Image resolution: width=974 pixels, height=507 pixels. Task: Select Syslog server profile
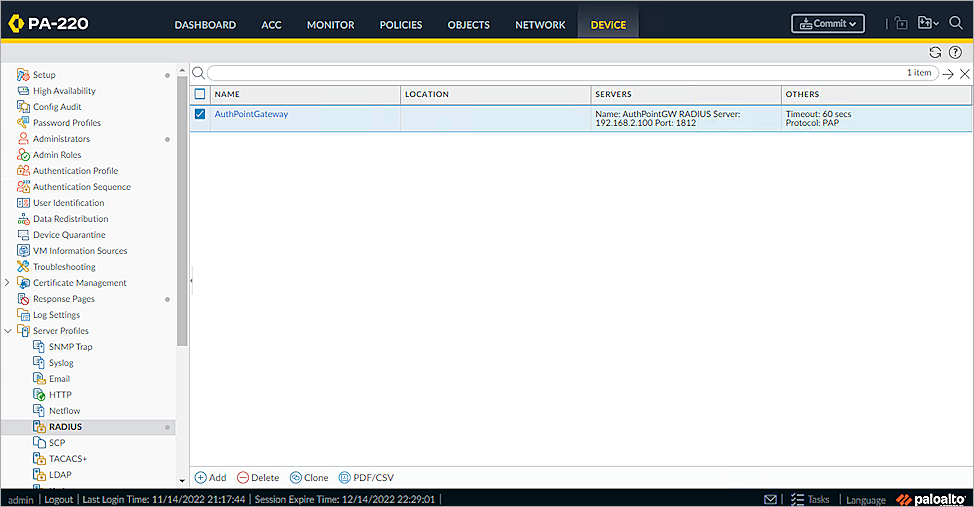coord(61,363)
